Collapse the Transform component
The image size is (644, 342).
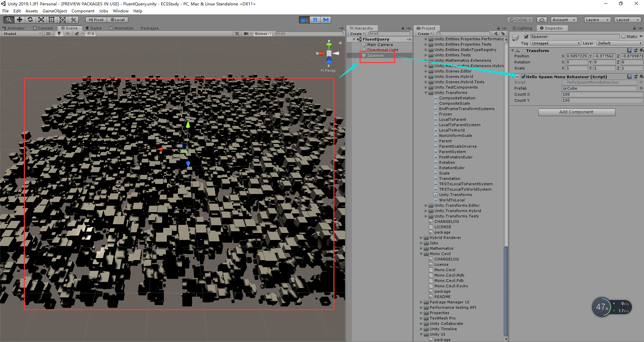[512, 50]
